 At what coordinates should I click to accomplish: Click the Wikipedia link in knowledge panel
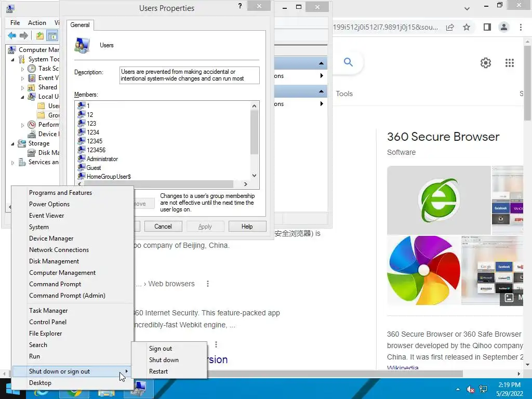(403, 368)
